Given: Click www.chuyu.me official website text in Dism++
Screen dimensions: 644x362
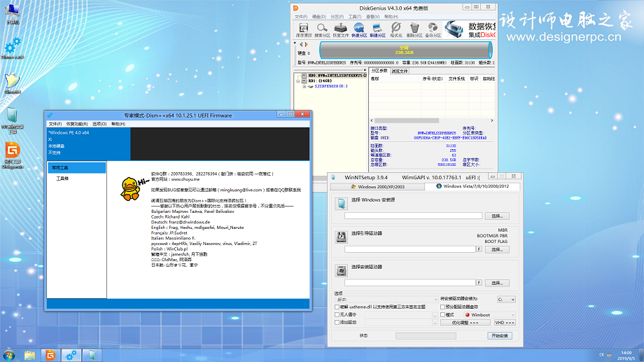Looking at the screenshot, I should tap(185, 179).
